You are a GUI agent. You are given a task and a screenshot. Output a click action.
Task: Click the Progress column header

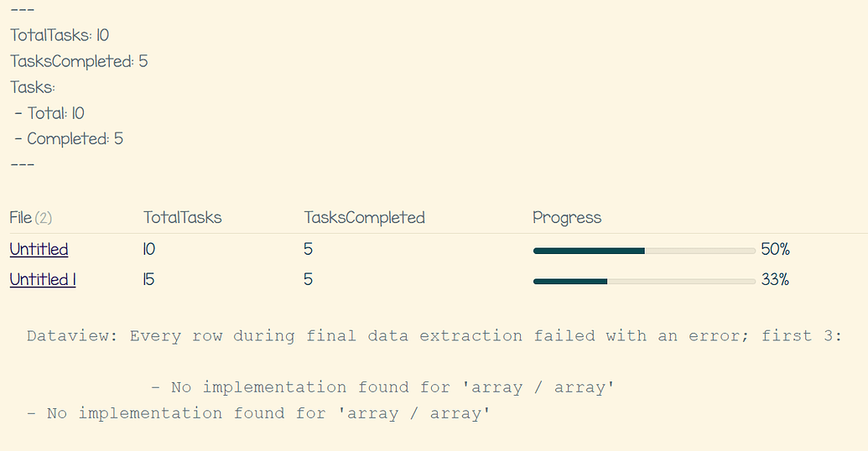click(567, 217)
